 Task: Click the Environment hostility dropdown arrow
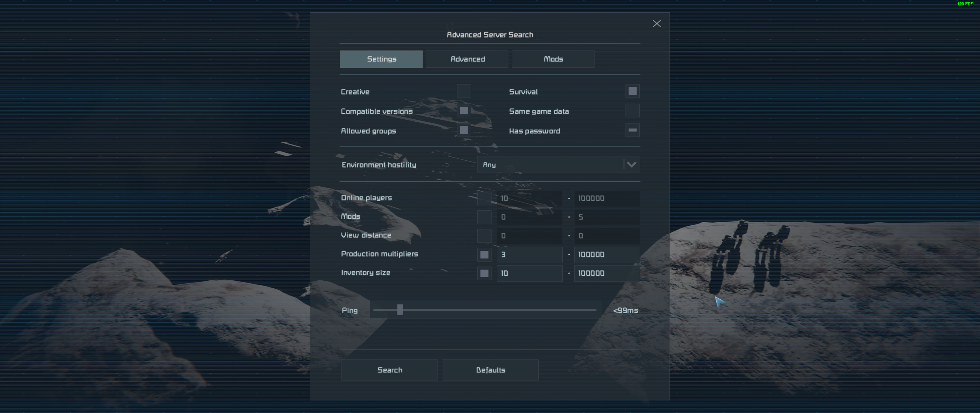click(632, 164)
